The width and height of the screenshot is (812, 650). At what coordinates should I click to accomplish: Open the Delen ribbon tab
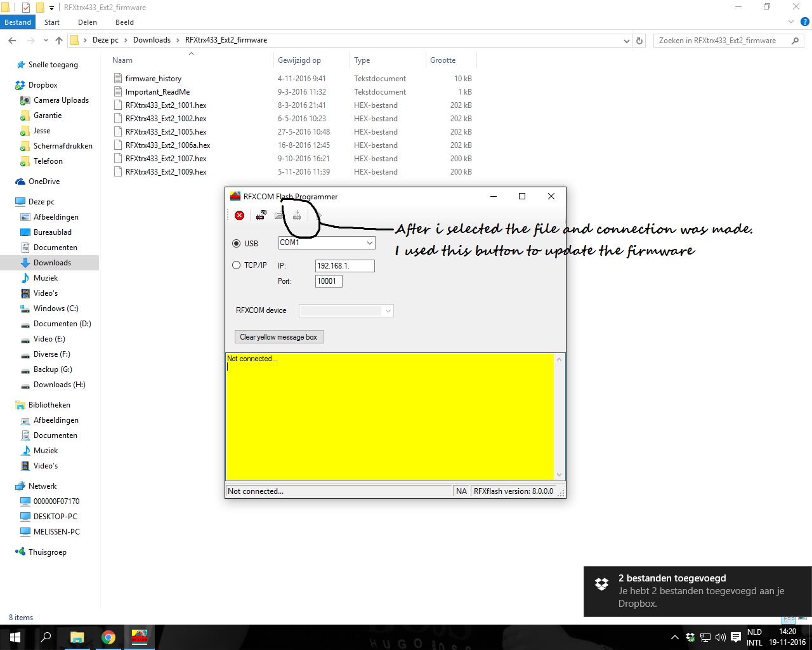click(x=88, y=22)
